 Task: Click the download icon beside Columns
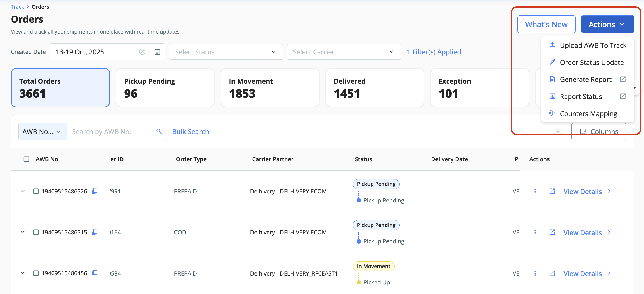558,131
